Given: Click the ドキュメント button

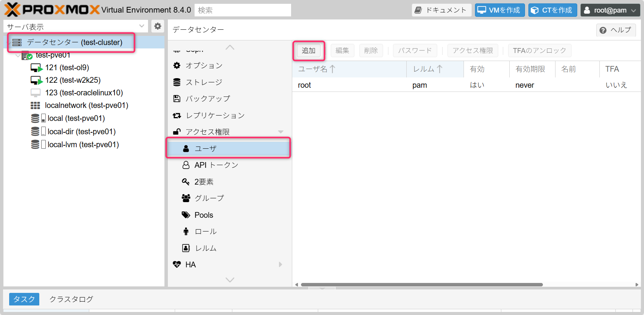Looking at the screenshot, I should coord(442,10).
